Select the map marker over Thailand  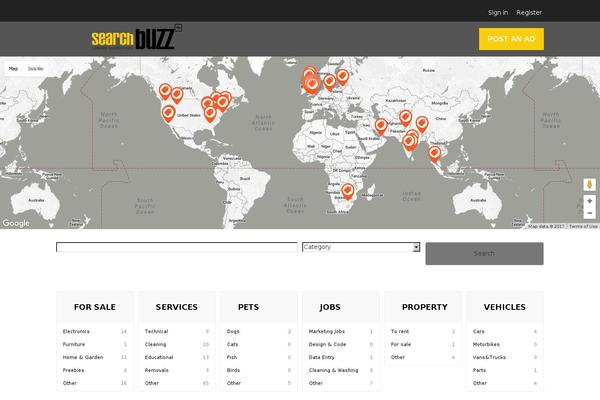434,154
